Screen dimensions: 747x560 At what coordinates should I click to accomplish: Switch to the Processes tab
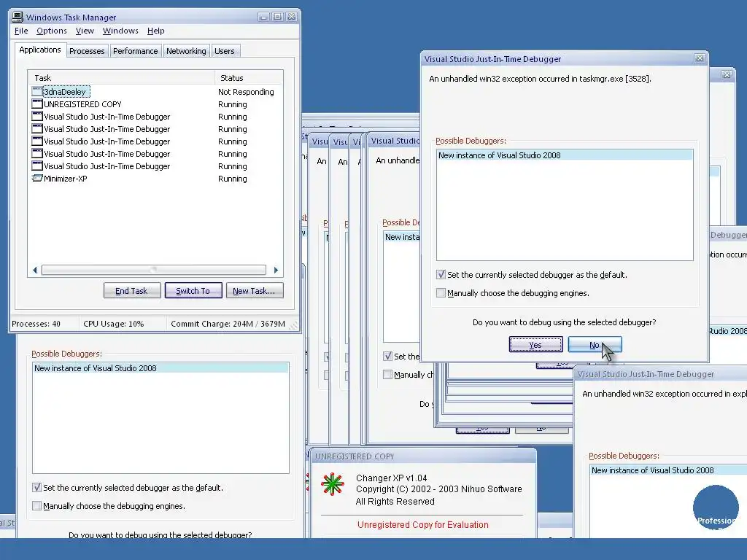click(87, 51)
